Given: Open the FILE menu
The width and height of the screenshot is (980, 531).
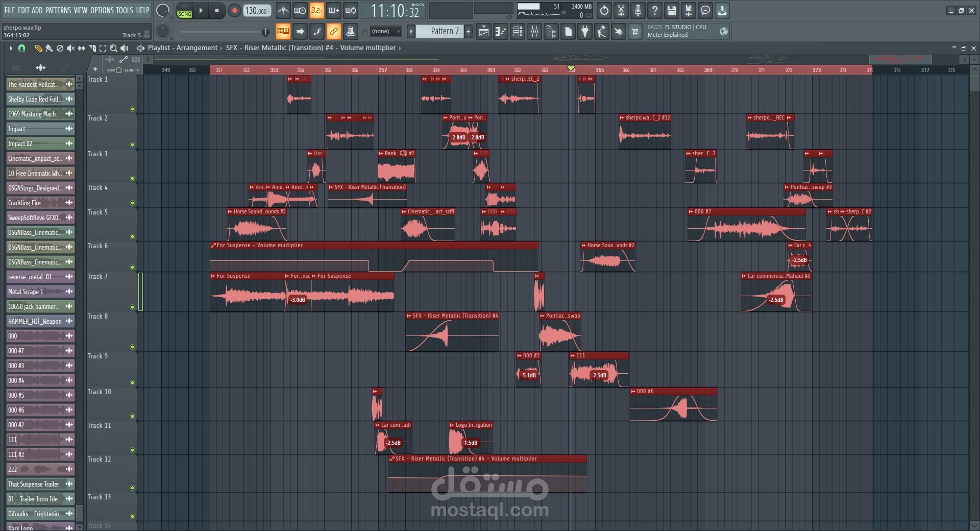Looking at the screenshot, I should [x=10, y=10].
